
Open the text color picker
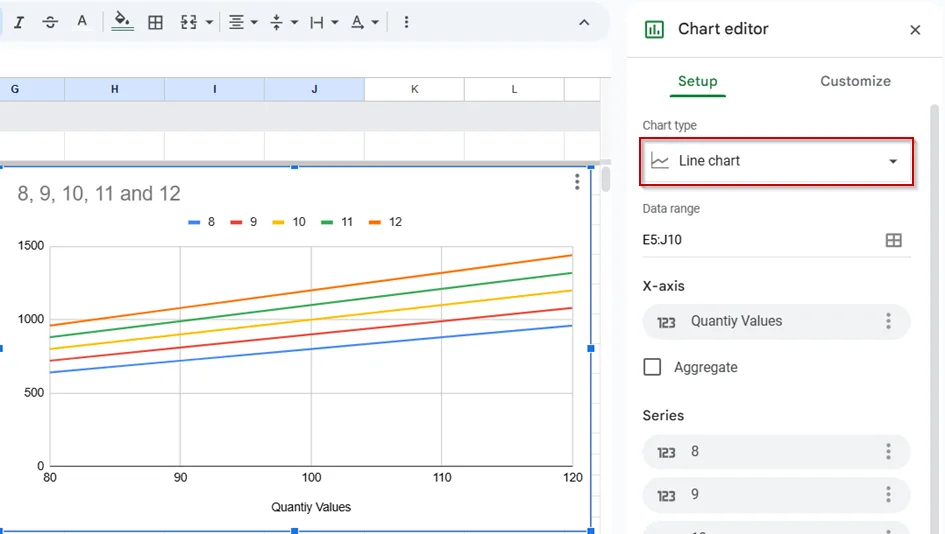point(82,22)
